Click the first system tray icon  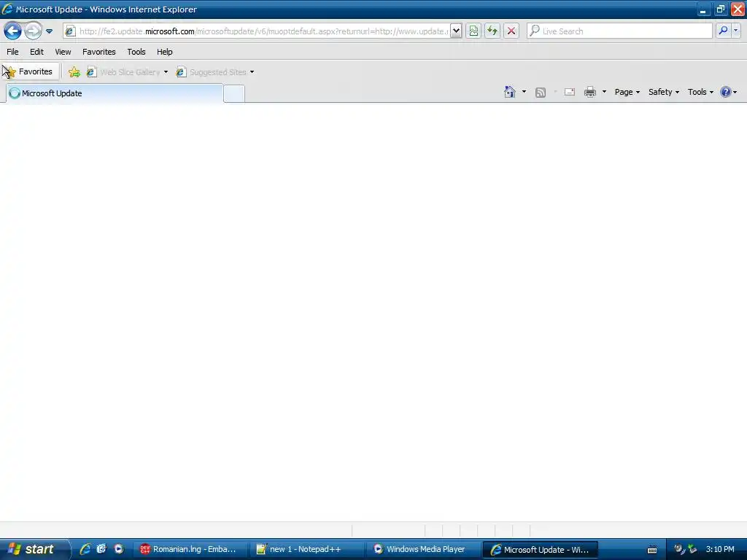(x=679, y=549)
